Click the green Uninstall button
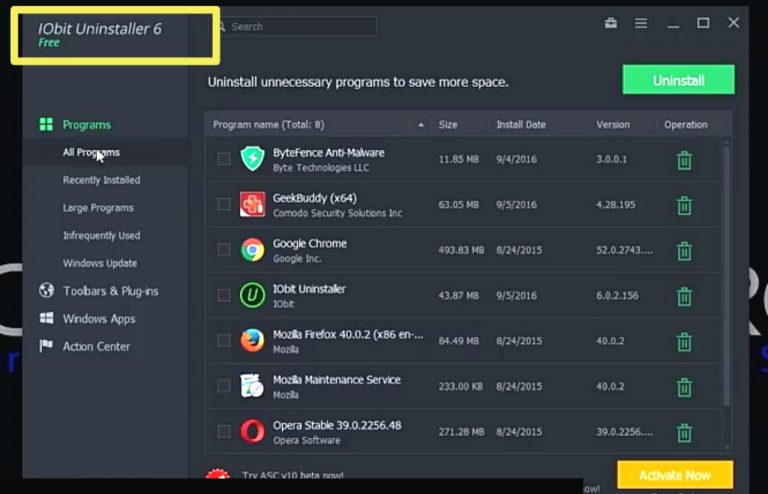The width and height of the screenshot is (768, 494). 678,80
